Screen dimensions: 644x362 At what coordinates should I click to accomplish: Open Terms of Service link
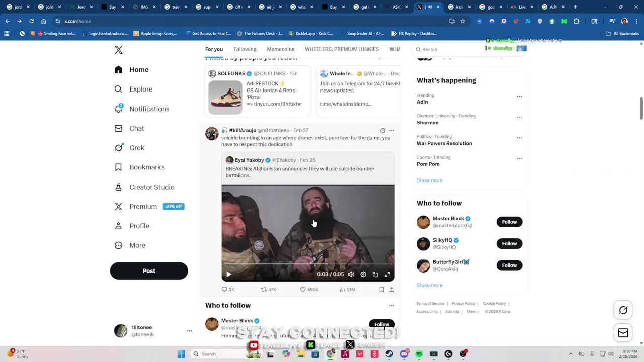(430, 303)
